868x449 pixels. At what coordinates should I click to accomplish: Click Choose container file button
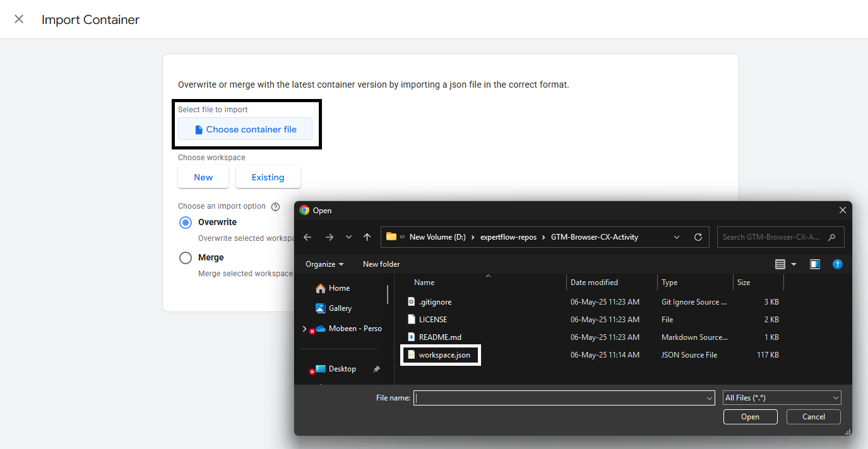coord(245,129)
